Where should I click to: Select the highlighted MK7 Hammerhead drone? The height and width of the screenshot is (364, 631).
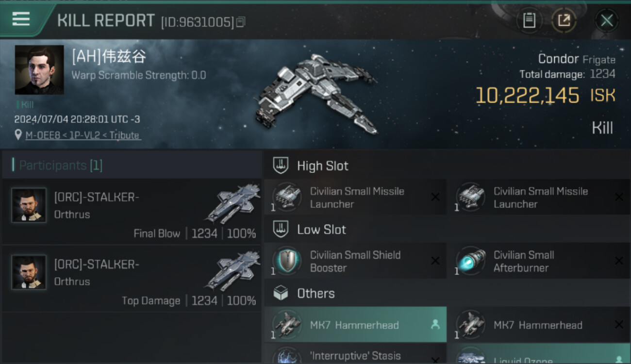(x=355, y=325)
